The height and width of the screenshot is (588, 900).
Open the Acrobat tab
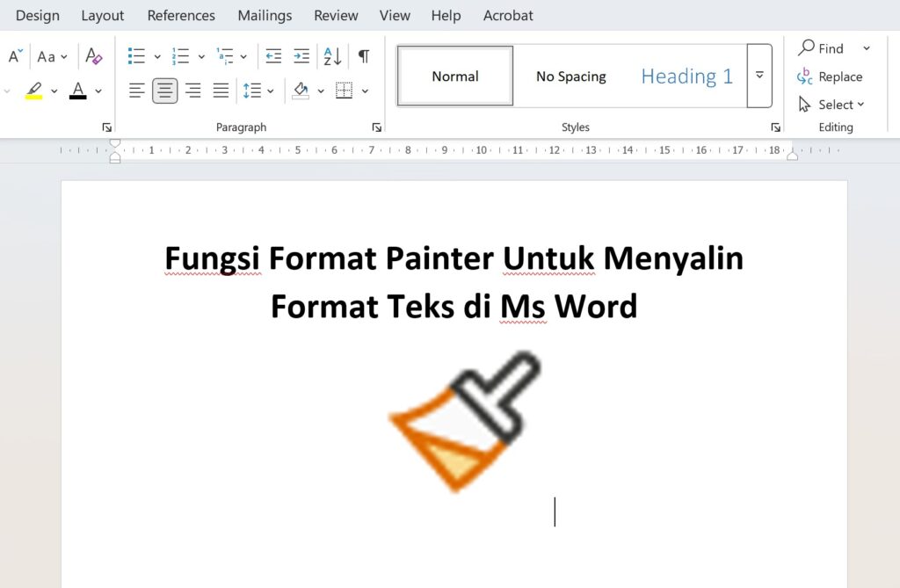click(x=508, y=16)
